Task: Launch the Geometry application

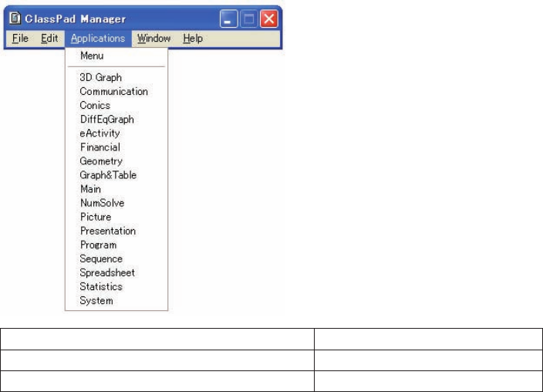Action: tap(116, 161)
